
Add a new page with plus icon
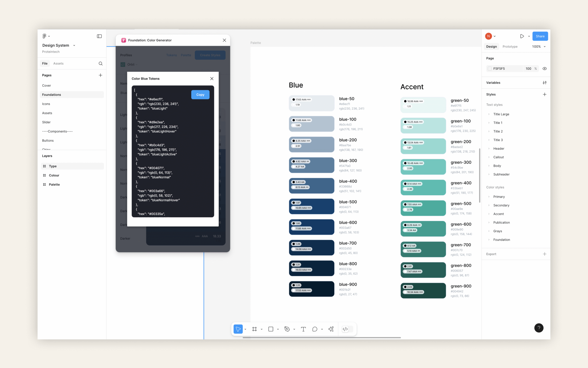tap(100, 75)
